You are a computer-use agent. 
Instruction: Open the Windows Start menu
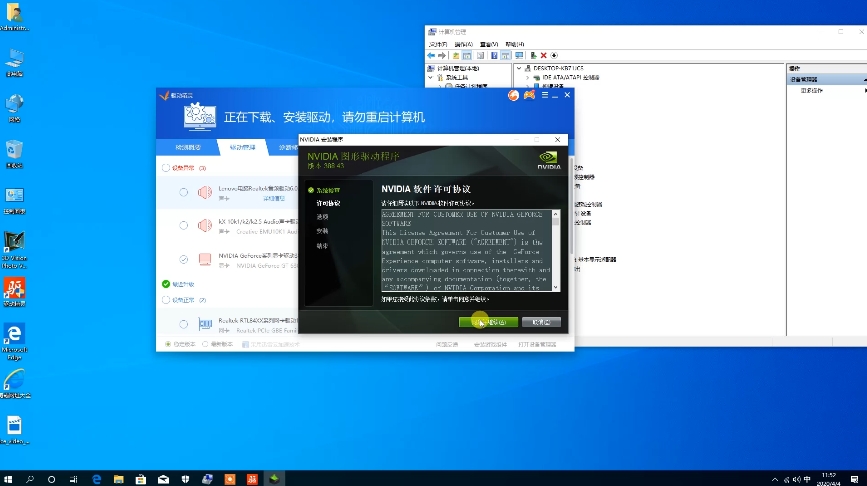click(x=8, y=479)
